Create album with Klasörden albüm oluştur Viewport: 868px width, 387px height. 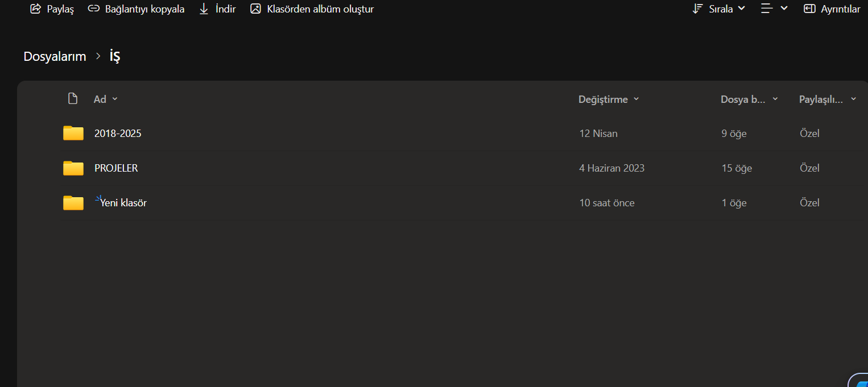[x=312, y=9]
